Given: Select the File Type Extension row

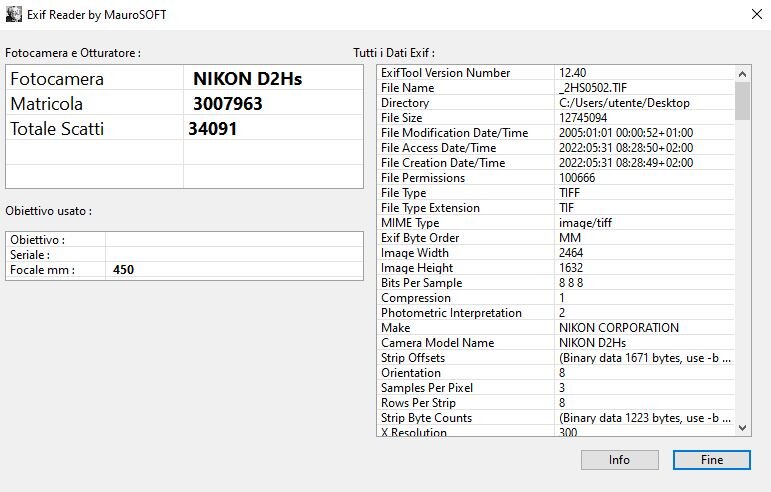Looking at the screenshot, I should 556,208.
